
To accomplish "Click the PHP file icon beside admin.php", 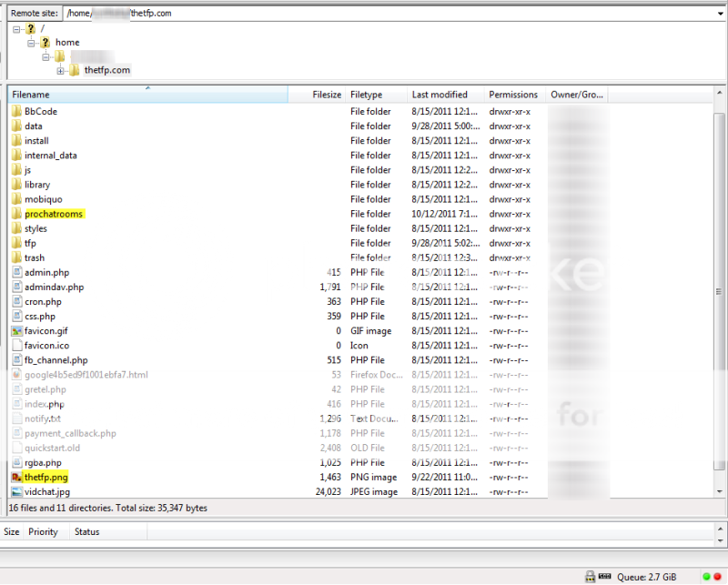I will pos(16,272).
